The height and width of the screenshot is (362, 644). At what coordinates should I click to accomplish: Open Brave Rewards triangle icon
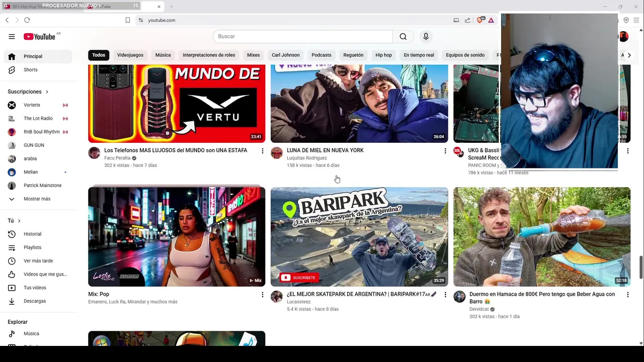[x=491, y=20]
